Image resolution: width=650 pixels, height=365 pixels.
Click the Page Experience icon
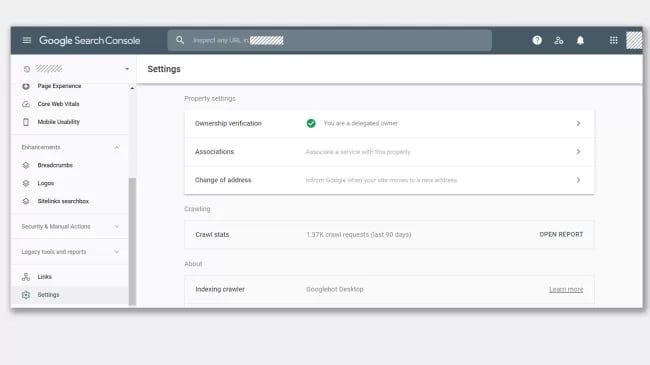click(x=26, y=86)
